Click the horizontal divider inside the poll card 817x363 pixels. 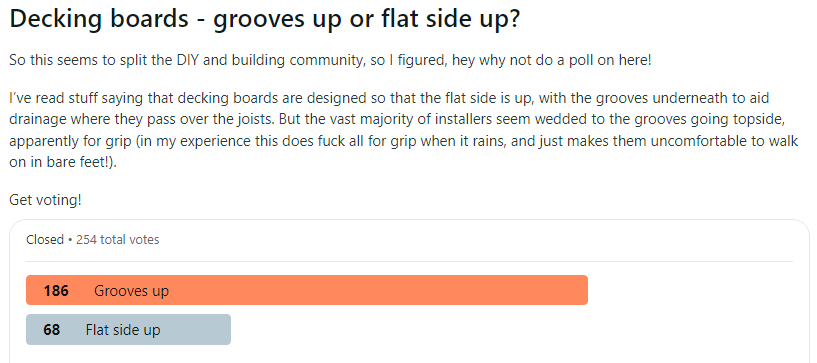click(409, 261)
